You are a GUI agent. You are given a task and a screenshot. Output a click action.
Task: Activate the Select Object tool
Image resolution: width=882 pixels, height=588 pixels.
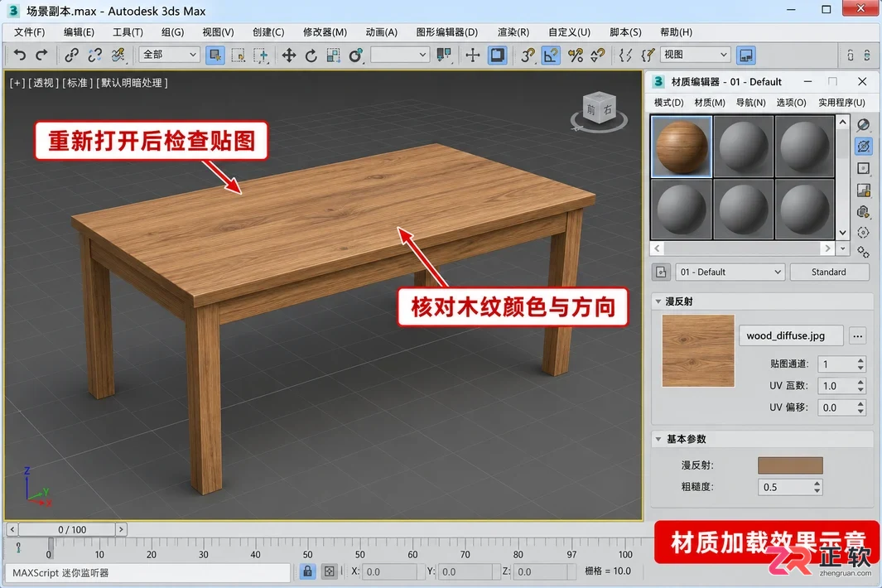coord(214,55)
